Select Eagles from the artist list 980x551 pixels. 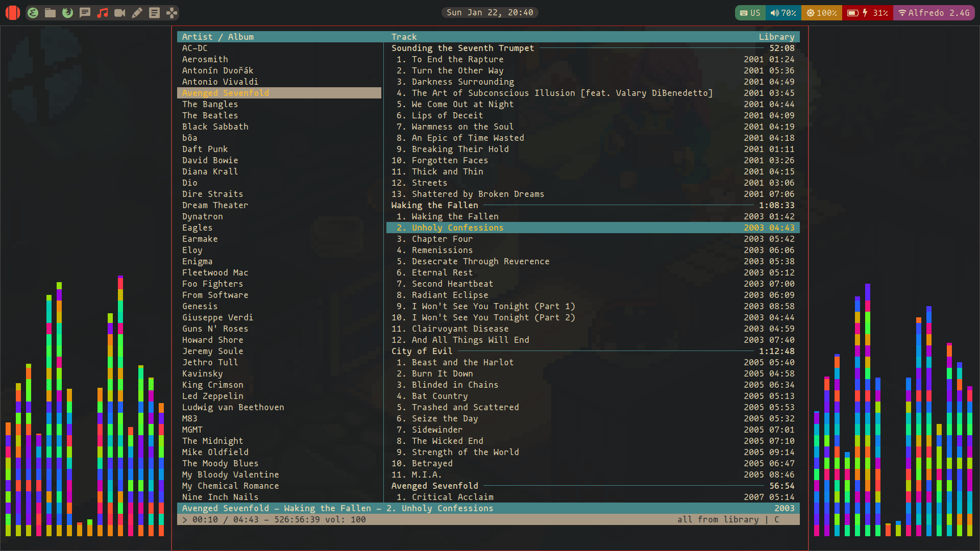(x=197, y=228)
